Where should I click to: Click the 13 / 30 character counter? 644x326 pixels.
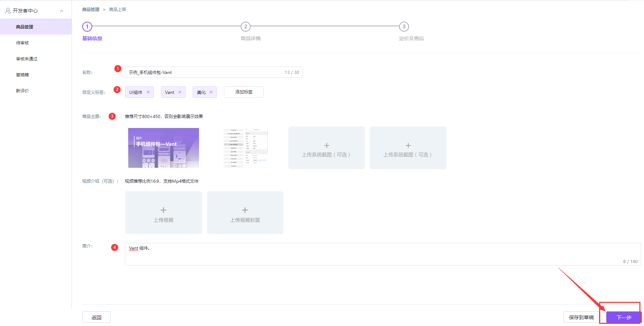[292, 73]
